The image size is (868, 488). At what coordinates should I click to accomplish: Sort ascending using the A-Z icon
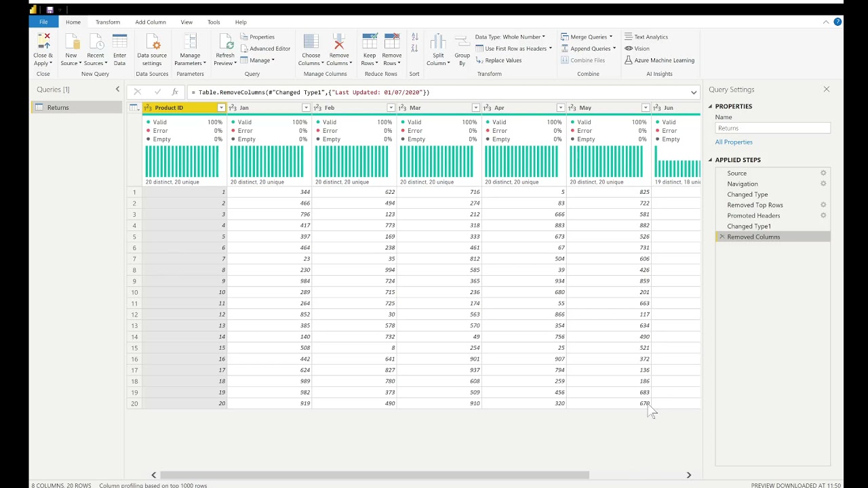pos(414,37)
